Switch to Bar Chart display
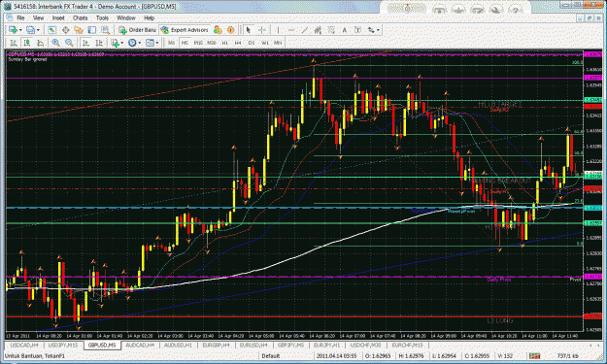The height and width of the screenshot is (364, 607). (14, 43)
